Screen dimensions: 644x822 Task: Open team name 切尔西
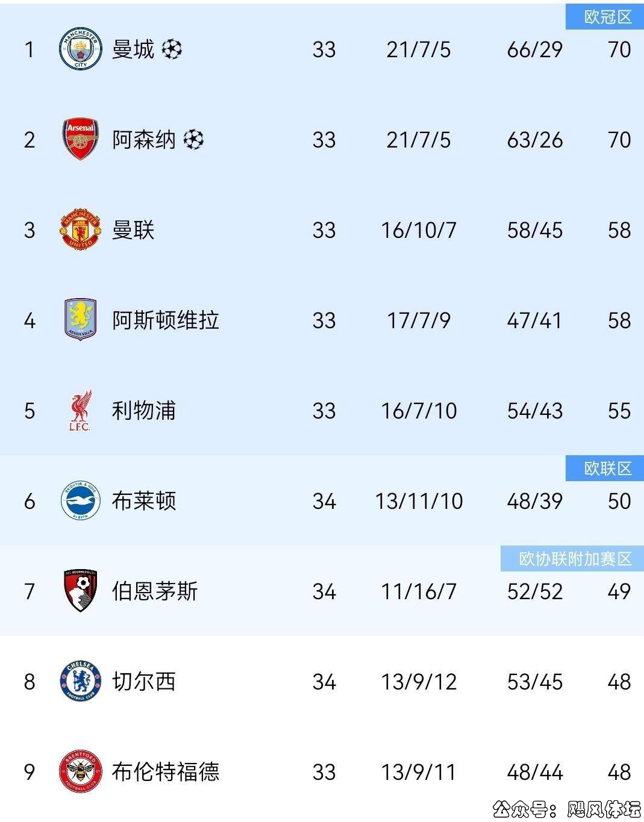[143, 681]
